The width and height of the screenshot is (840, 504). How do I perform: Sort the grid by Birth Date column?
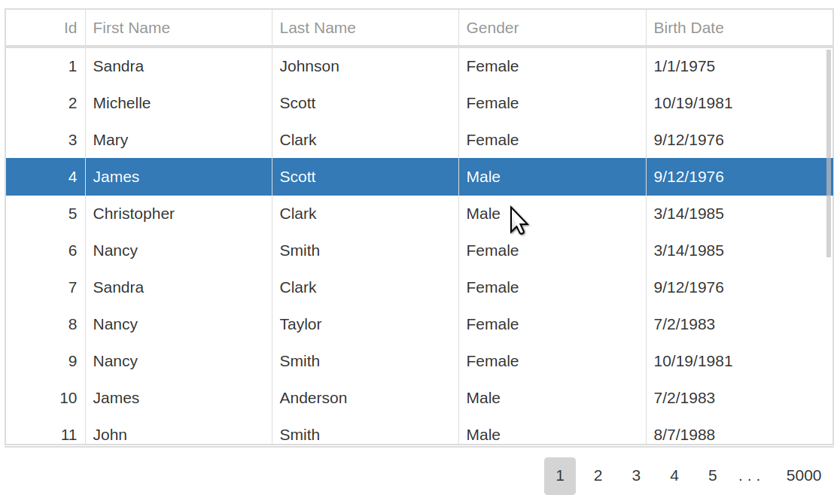point(689,28)
